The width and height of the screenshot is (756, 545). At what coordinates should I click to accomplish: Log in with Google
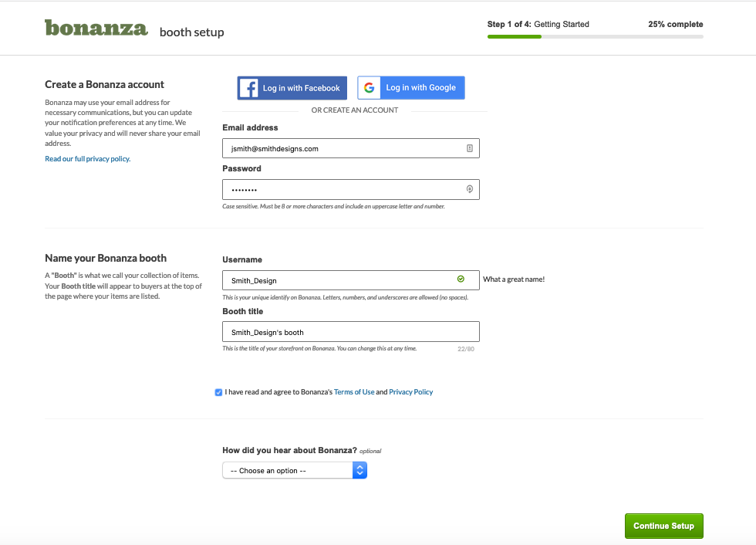pos(411,88)
